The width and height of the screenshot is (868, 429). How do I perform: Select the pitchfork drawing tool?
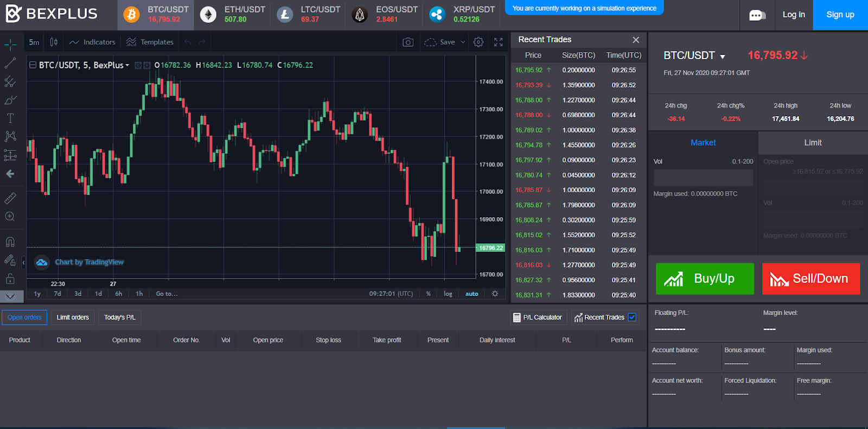(10, 81)
